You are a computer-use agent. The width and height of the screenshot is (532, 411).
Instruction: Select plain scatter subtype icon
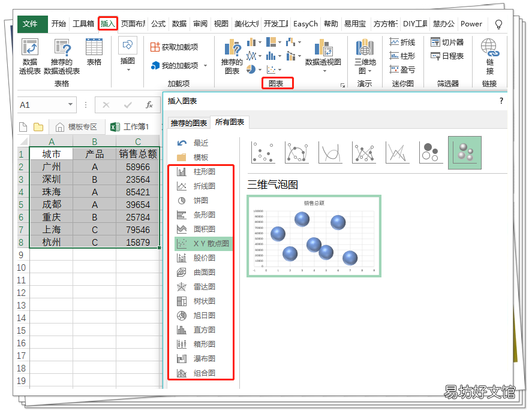pos(263,152)
